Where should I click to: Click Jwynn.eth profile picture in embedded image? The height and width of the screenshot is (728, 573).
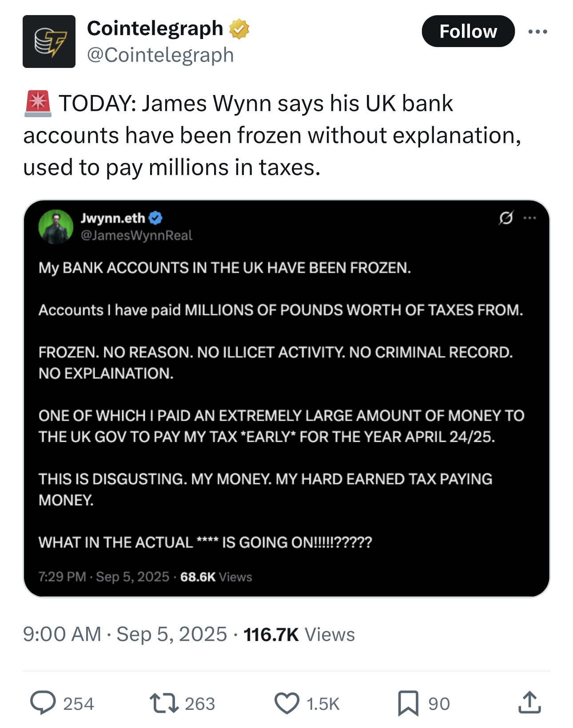point(56,227)
